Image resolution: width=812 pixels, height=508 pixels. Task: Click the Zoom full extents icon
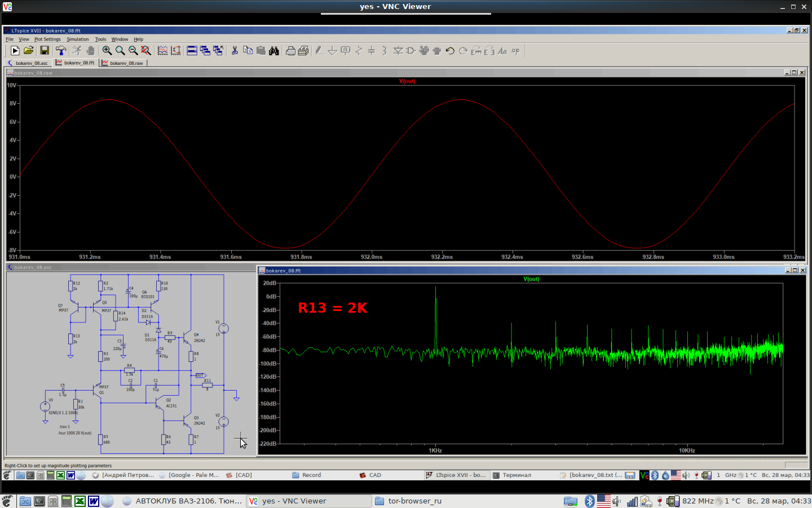(146, 51)
